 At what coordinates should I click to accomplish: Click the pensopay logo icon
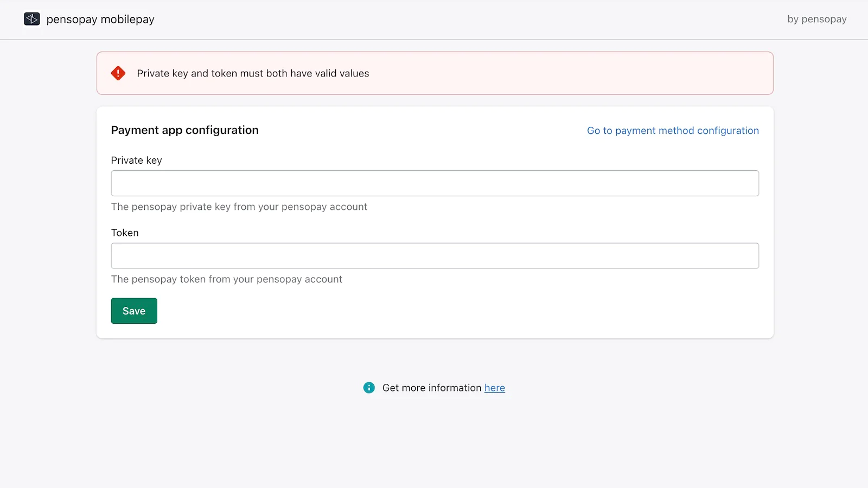point(32,19)
